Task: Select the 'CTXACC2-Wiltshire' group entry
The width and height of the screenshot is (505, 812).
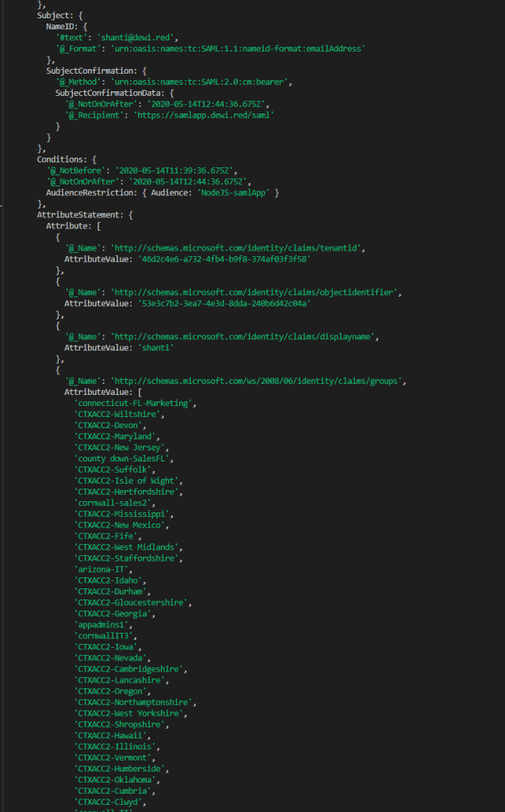Action: click(x=119, y=415)
